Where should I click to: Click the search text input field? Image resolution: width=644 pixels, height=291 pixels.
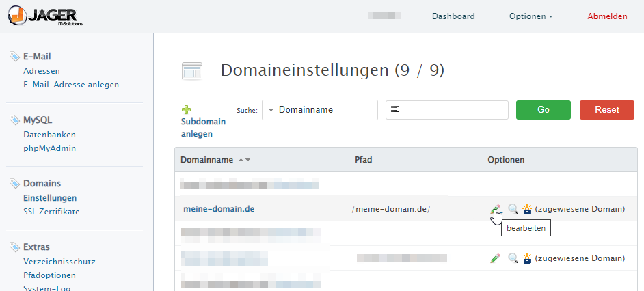coord(447,110)
